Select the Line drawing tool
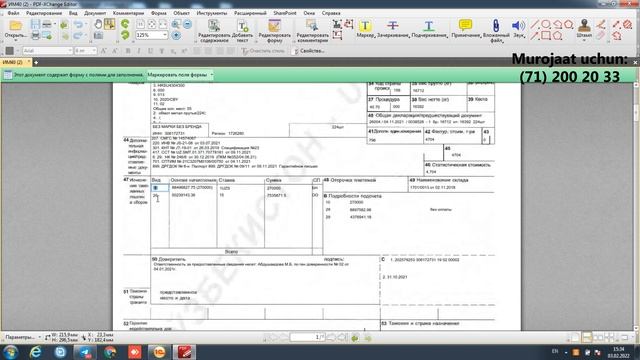This screenshot has height=360, width=640. (534, 24)
